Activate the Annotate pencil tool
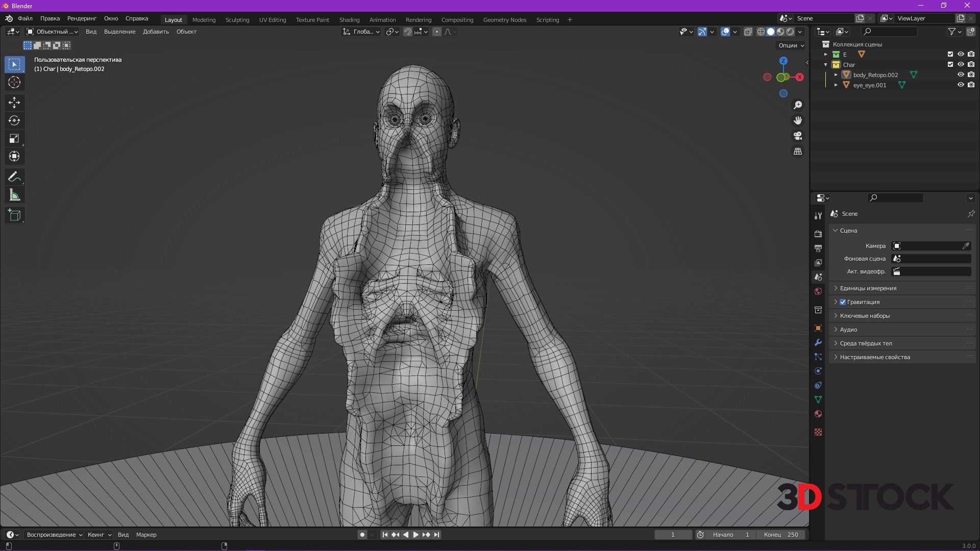This screenshot has height=551, width=980. 14,177
